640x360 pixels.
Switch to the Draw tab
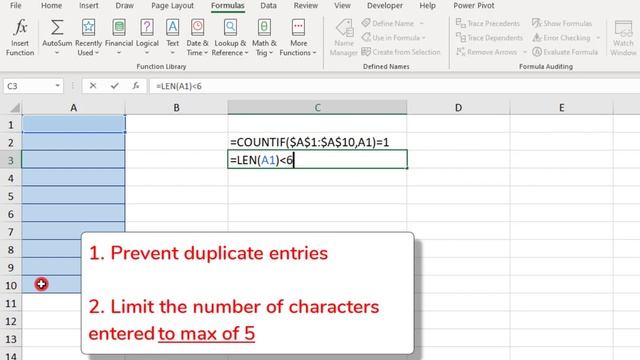[124, 5]
